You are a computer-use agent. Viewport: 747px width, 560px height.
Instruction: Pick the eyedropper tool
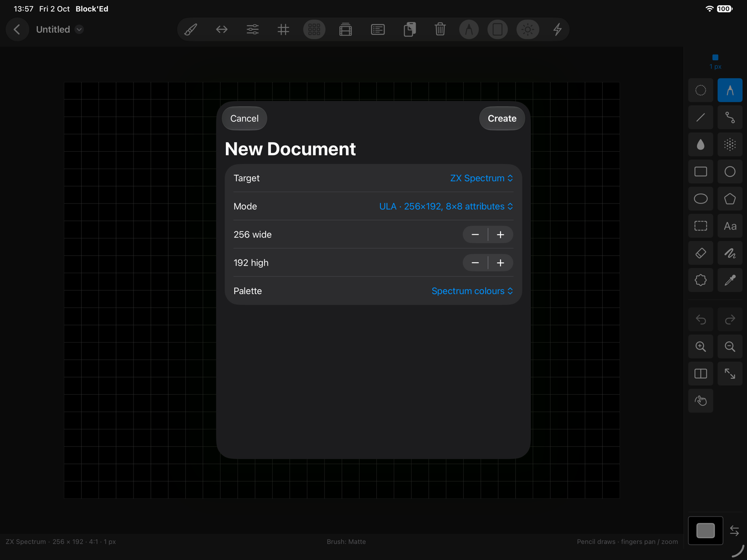coord(730,280)
